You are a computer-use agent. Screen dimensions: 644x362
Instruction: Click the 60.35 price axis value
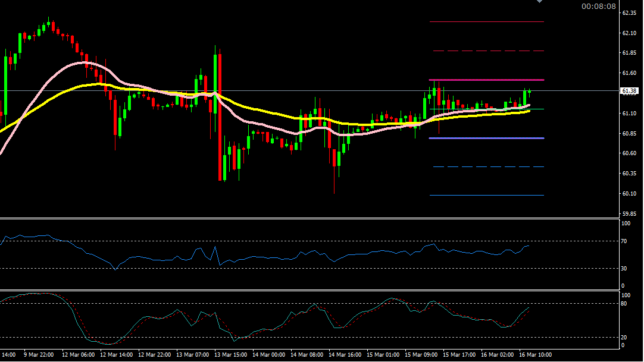click(x=629, y=174)
